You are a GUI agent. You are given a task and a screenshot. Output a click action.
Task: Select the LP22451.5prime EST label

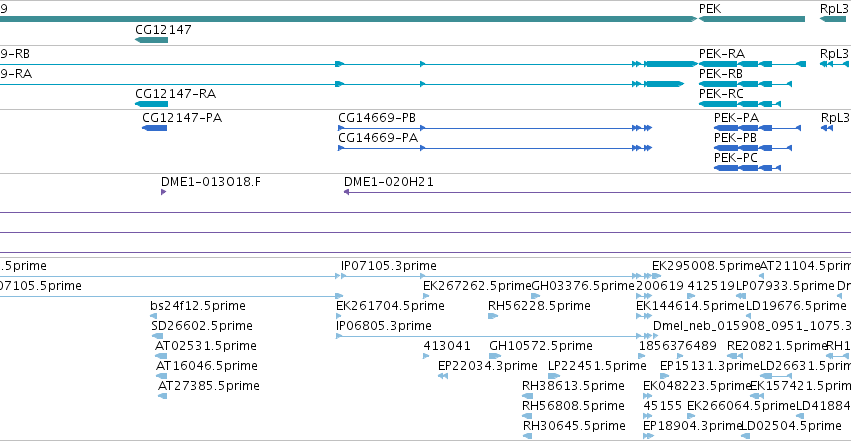click(597, 366)
